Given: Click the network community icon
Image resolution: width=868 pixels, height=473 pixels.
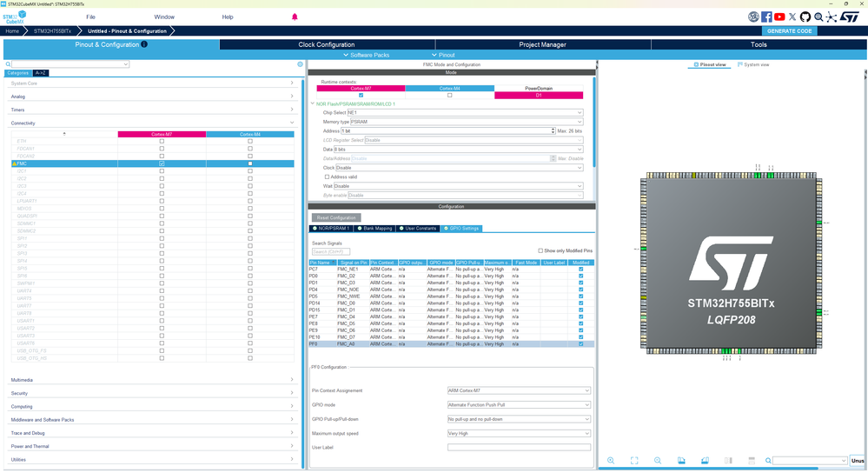Looking at the screenshot, I should [x=831, y=17].
